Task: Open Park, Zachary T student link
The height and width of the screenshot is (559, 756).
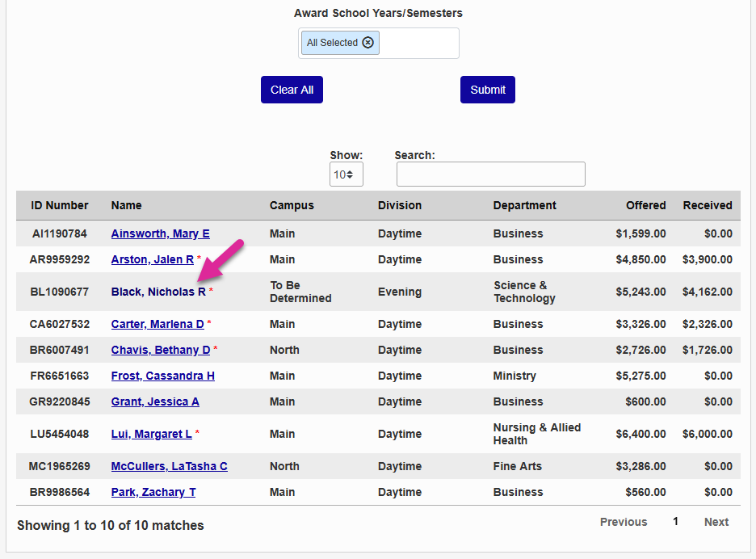Action: (x=153, y=493)
